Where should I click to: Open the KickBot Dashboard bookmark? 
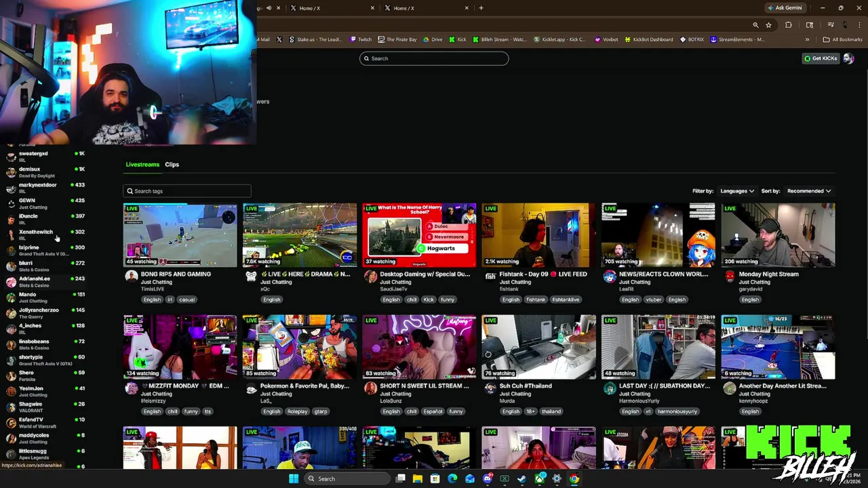point(648,39)
